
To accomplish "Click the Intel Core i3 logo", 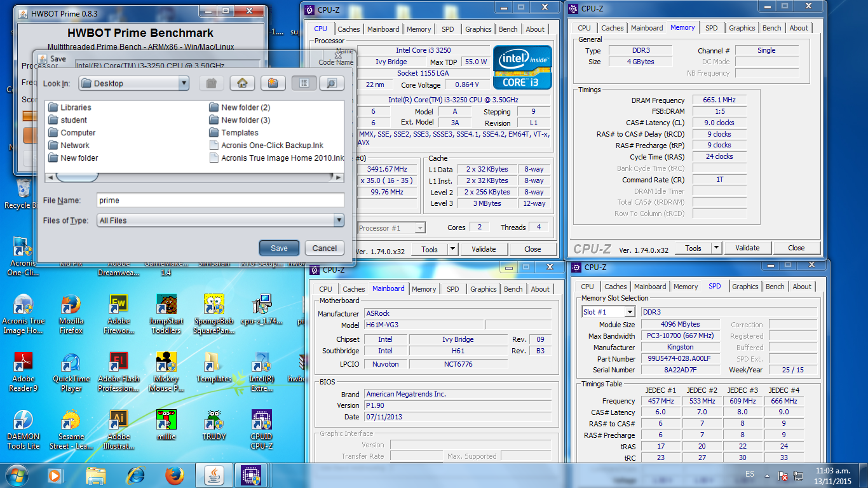I will 523,67.
